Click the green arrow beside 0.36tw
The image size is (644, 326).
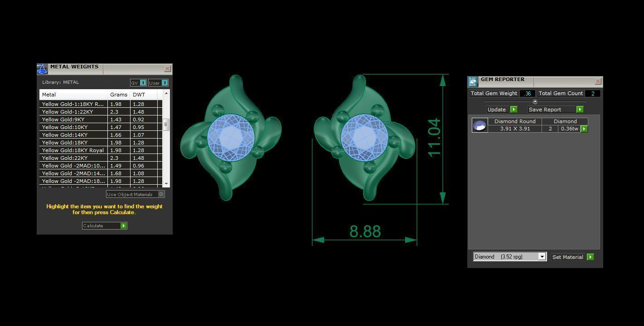tap(584, 129)
